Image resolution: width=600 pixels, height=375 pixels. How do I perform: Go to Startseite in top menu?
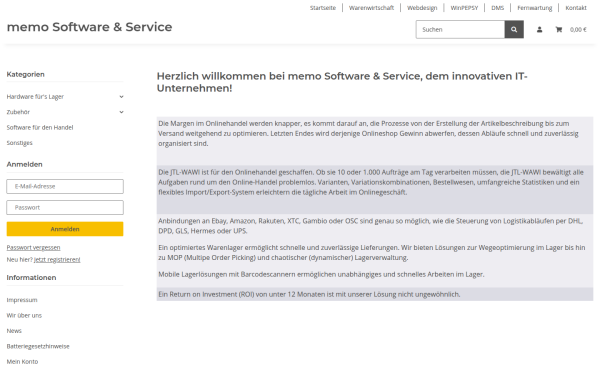[323, 8]
